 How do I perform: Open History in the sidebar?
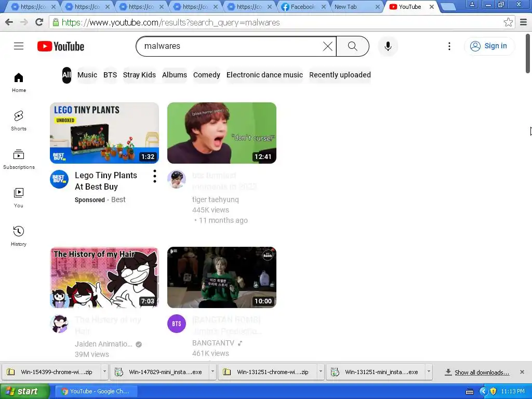pyautogui.click(x=19, y=236)
